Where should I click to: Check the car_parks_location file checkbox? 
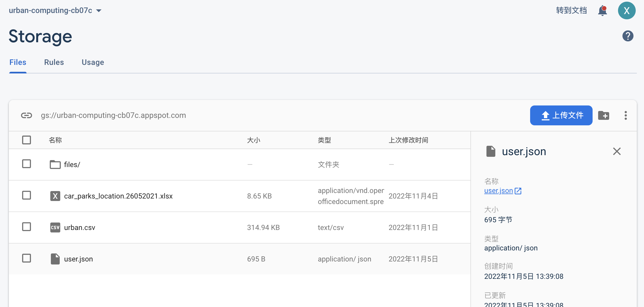point(26,195)
